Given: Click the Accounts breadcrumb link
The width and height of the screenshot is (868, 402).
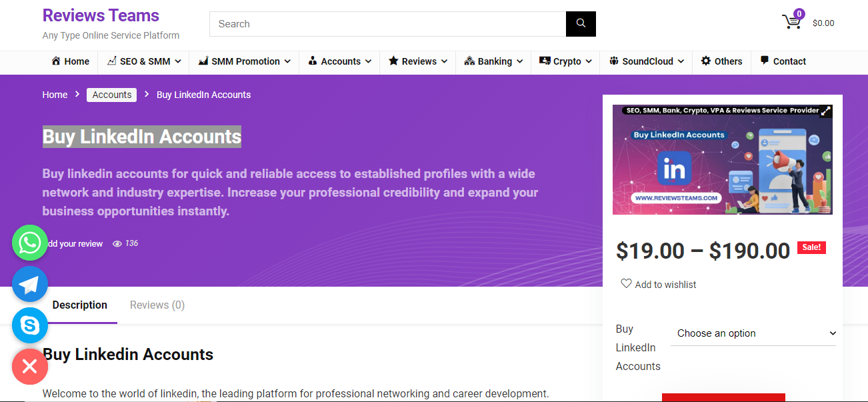Looking at the screenshot, I should click(x=112, y=95).
